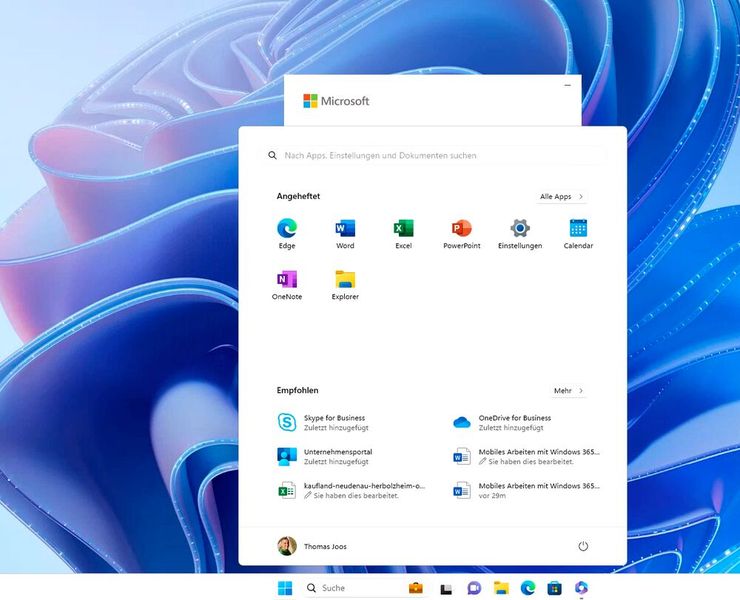Click the power button
The width and height of the screenshot is (740, 600).
click(x=583, y=546)
